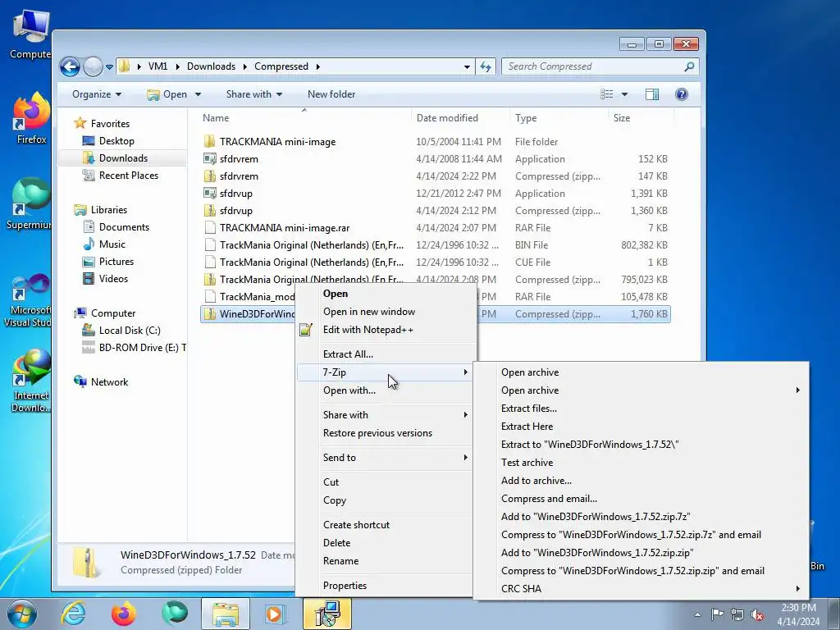The width and height of the screenshot is (840, 630).
Task: Switch to Windows Explorer taskbar button
Action: pyautogui.click(x=226, y=614)
